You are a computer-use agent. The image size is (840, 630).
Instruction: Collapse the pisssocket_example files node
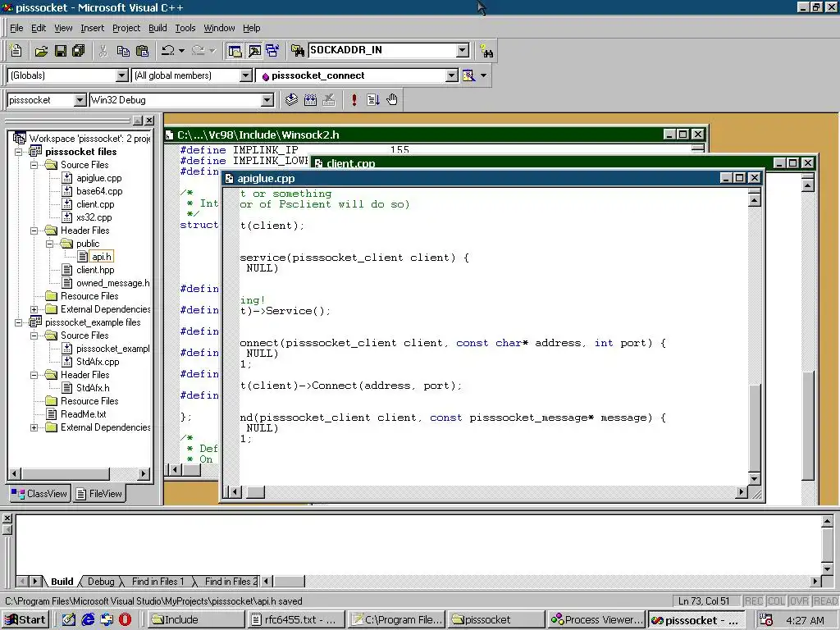click(19, 322)
